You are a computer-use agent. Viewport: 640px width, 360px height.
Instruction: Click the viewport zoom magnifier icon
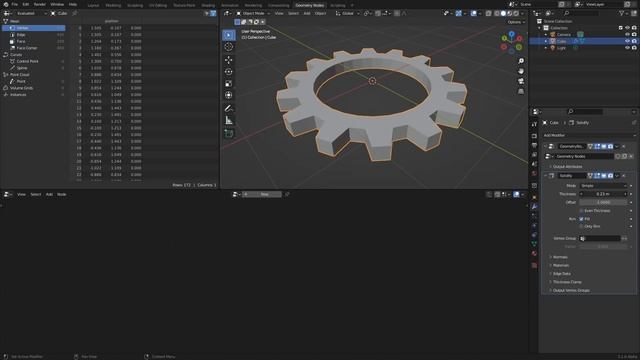pos(521,61)
